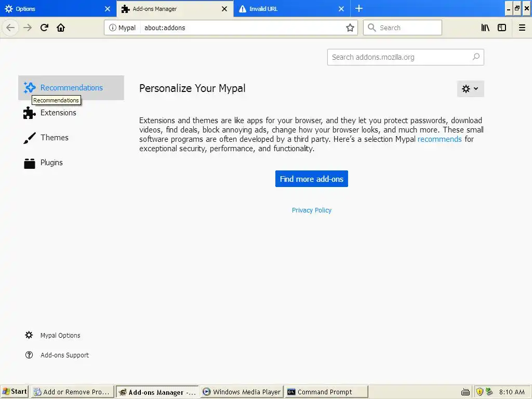
Task: Toggle the sidebar view icon
Action: (502, 28)
